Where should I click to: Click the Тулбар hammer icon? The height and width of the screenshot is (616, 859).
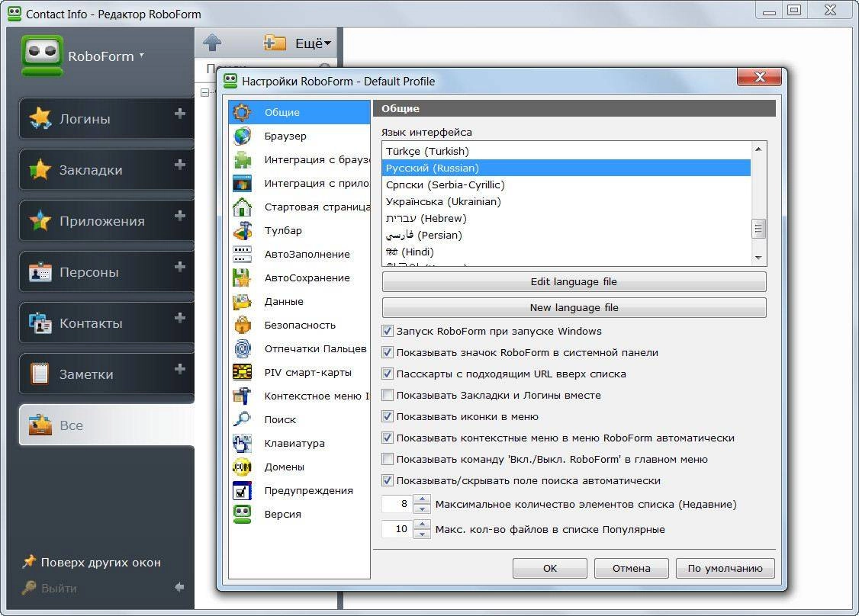242,230
